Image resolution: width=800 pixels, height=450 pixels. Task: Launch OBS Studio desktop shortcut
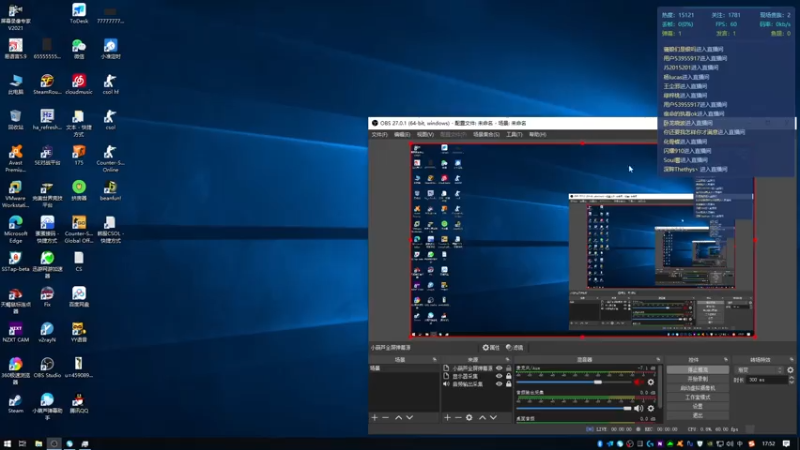[47, 367]
